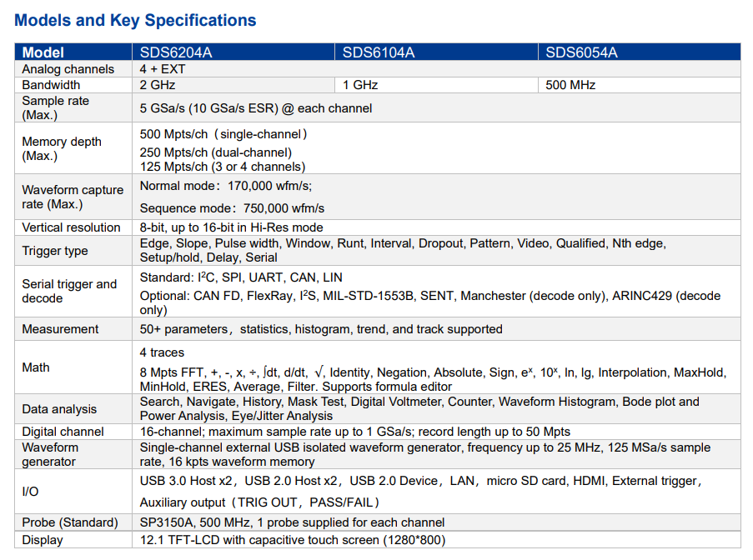Select the 'I/O' row label

click(30, 492)
